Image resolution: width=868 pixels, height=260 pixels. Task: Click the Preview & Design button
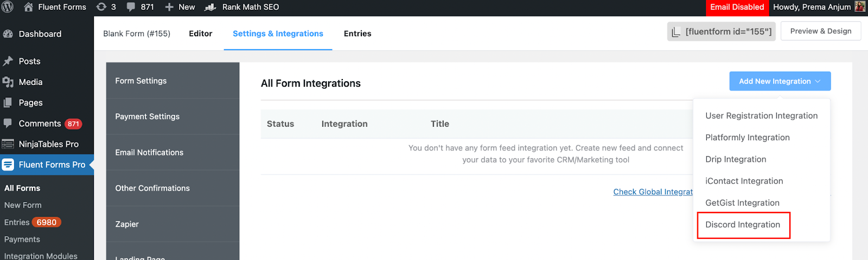click(x=820, y=31)
